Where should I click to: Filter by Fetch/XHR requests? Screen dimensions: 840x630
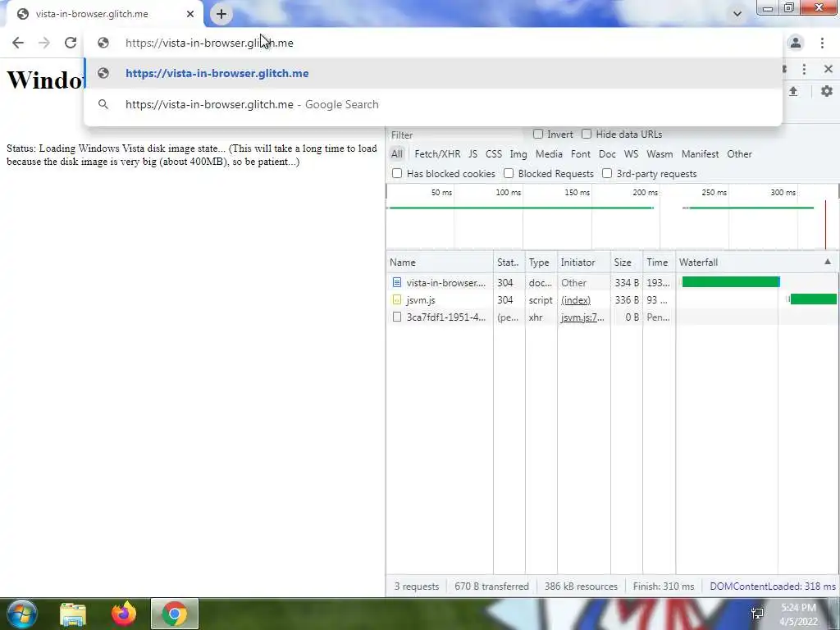click(x=437, y=154)
